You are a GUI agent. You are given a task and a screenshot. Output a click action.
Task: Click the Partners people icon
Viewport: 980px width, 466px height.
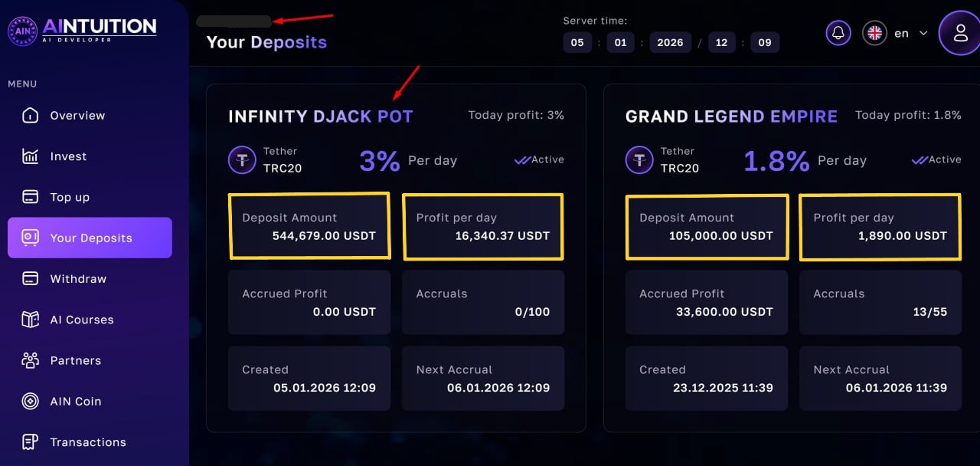tap(30, 360)
